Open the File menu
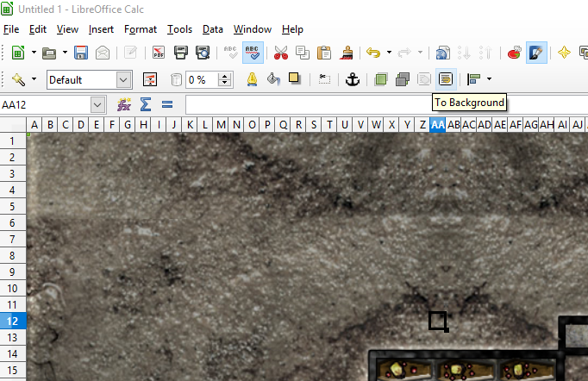This screenshot has height=381, width=588. pos(11,29)
